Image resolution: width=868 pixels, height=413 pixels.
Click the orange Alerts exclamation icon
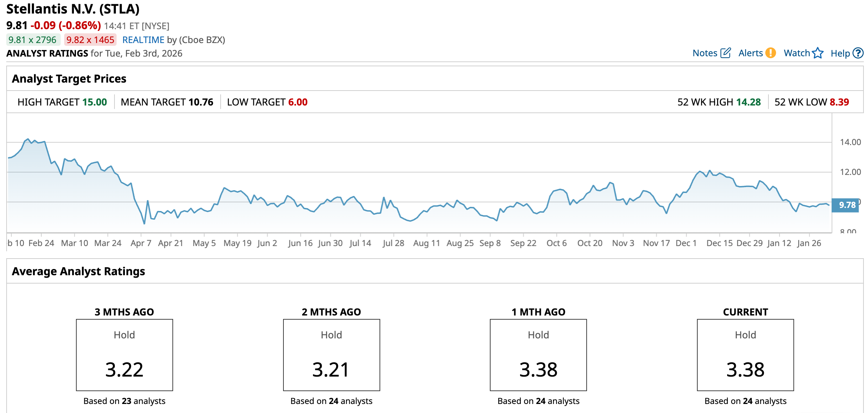point(771,53)
